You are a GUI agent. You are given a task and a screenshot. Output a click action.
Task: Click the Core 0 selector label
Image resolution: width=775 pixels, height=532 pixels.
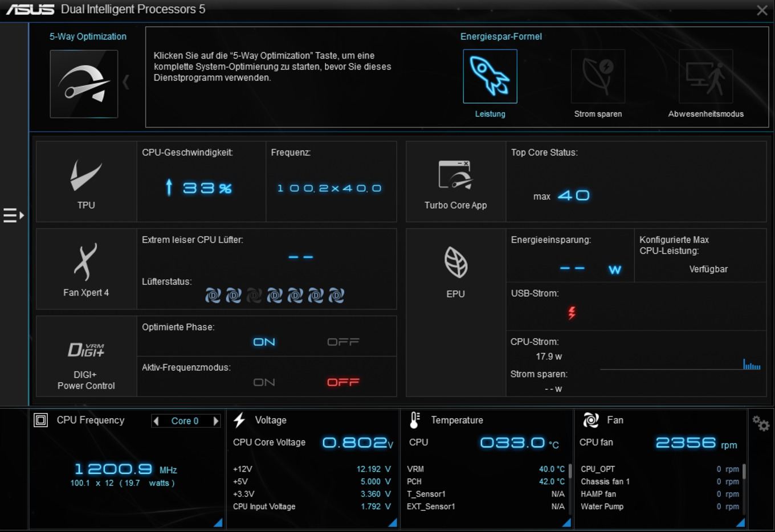(x=185, y=421)
